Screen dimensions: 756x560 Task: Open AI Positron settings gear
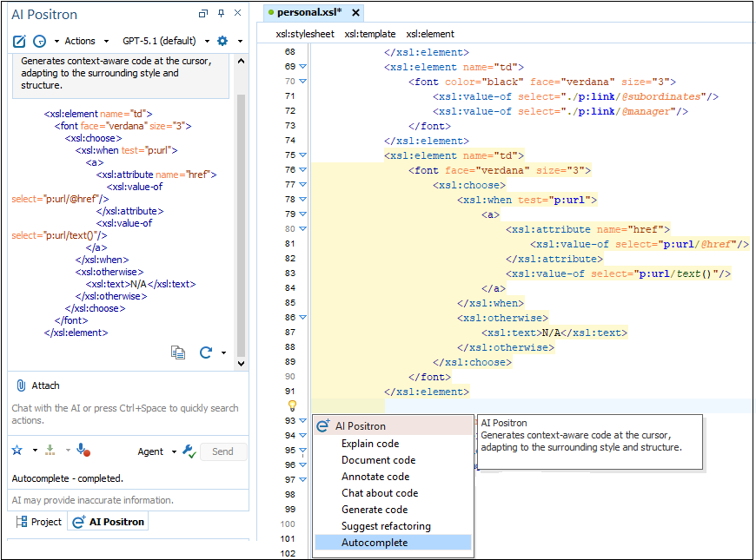click(x=222, y=41)
